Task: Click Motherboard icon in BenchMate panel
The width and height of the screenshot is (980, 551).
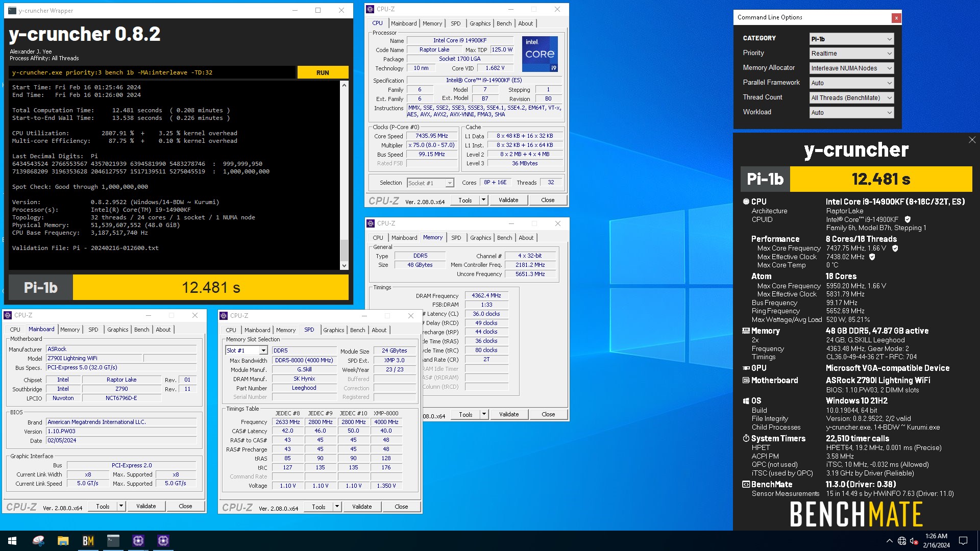Action: point(746,380)
